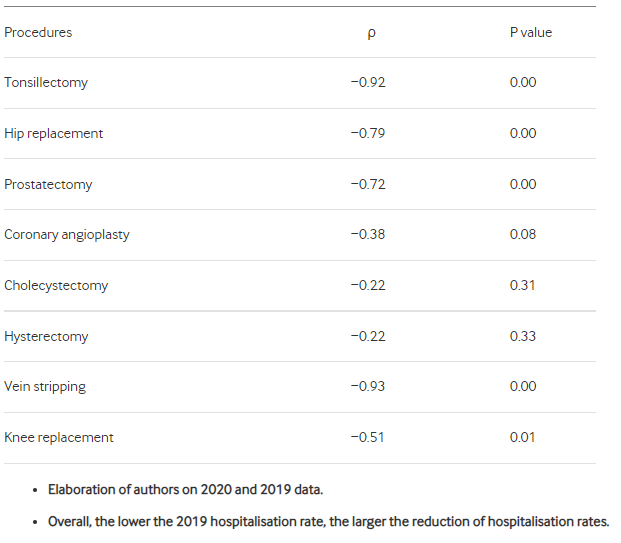The image size is (621, 543).
Task: Select the Prostatectomy row label
Action: tap(48, 184)
